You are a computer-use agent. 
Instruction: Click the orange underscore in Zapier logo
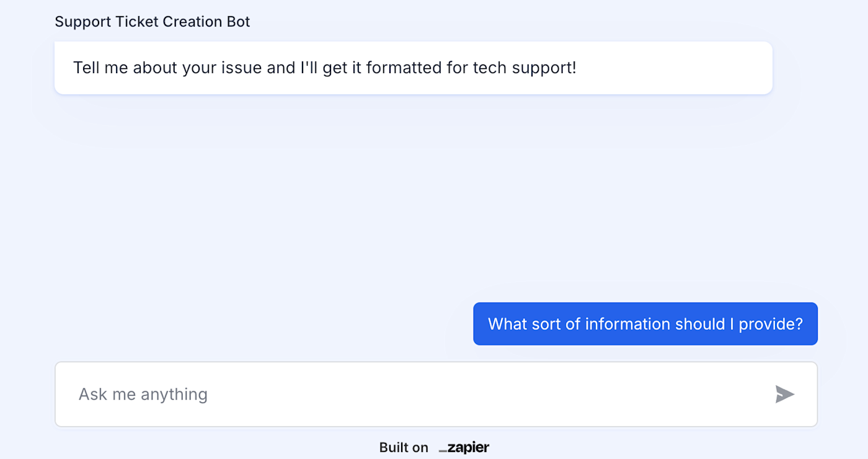point(443,450)
